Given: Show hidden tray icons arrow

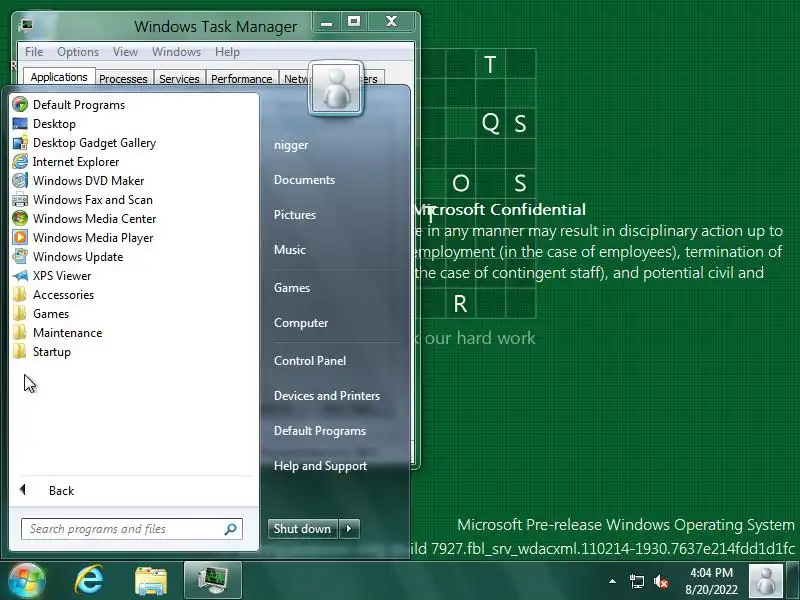Looking at the screenshot, I should click(x=612, y=581).
